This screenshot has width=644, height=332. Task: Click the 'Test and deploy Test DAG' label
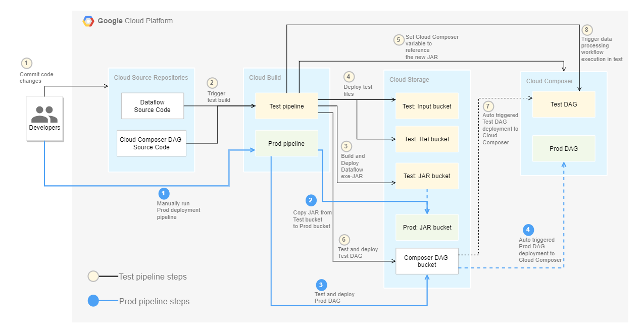click(358, 253)
